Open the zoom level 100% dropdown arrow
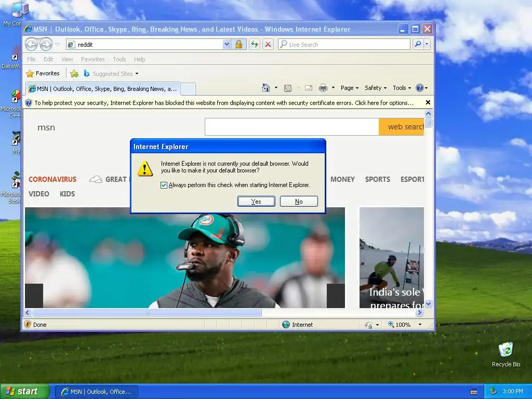Screen dimensions: 532x399 tap(420, 325)
